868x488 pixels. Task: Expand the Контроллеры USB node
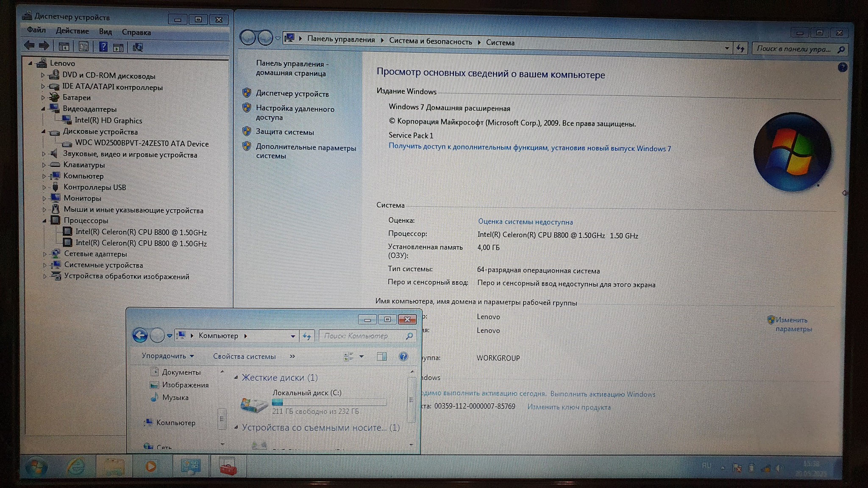[x=44, y=187]
